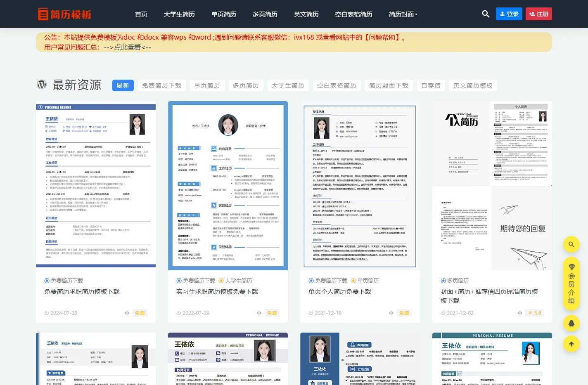This screenshot has height=385, width=588.
Task: Click the date 2022-07-29
Action: click(196, 313)
